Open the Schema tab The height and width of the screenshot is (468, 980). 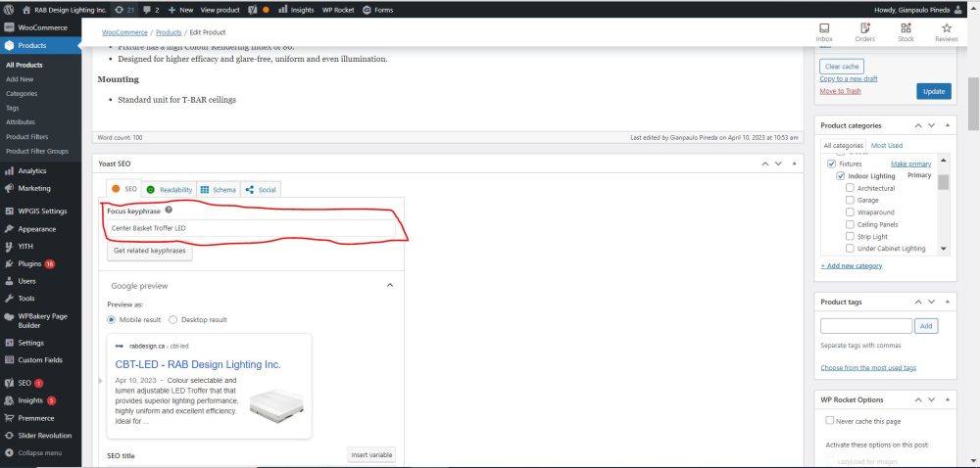(x=218, y=189)
